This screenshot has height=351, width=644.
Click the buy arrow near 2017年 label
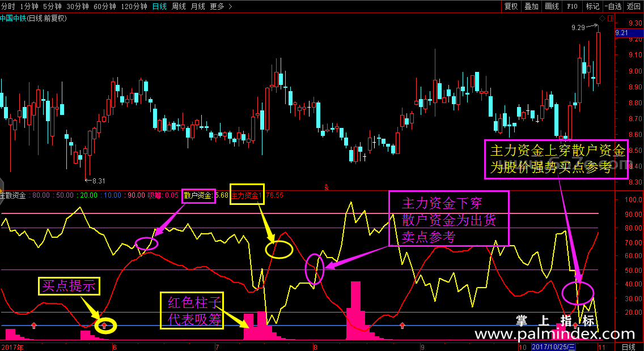click(x=33, y=326)
